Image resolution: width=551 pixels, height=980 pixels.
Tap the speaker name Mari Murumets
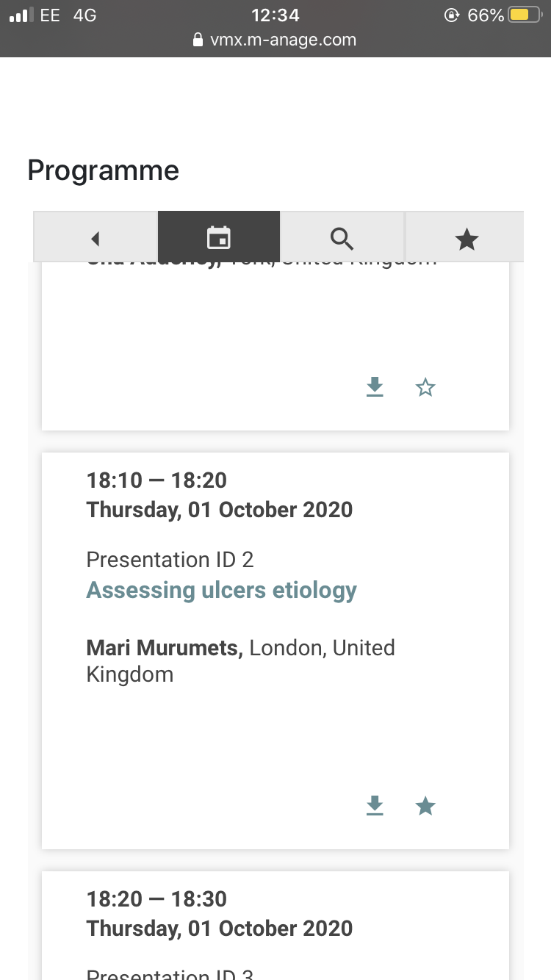pyautogui.click(x=165, y=648)
